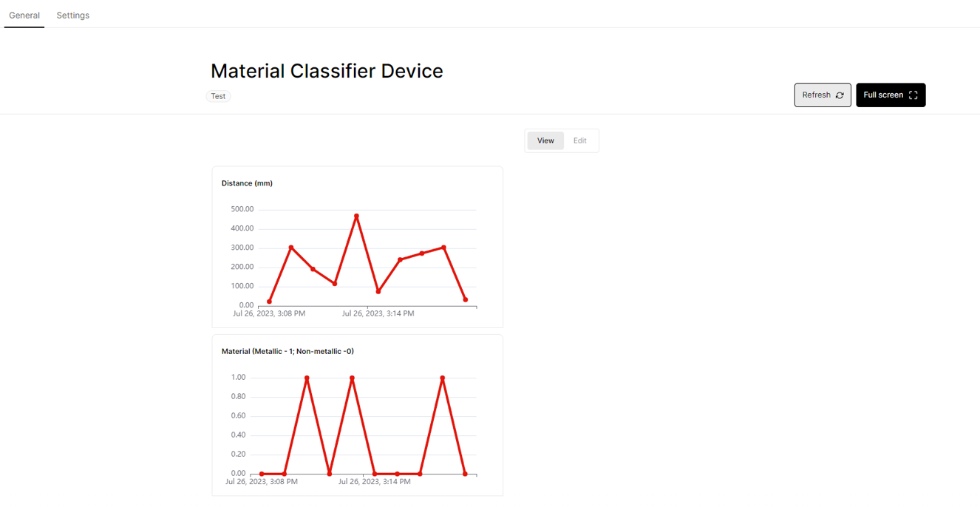Click last metallic peak in Material chart
The image size is (980, 507).
point(443,378)
